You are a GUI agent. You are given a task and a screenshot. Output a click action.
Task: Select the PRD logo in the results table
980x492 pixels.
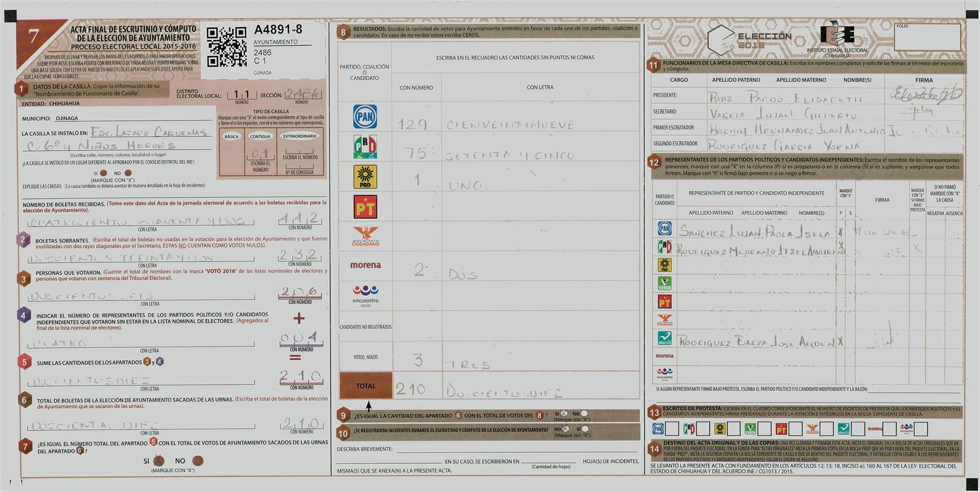[x=365, y=177]
